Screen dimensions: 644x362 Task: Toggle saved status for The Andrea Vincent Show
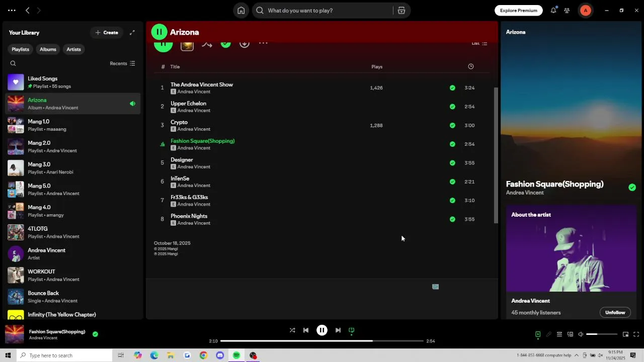[452, 88]
